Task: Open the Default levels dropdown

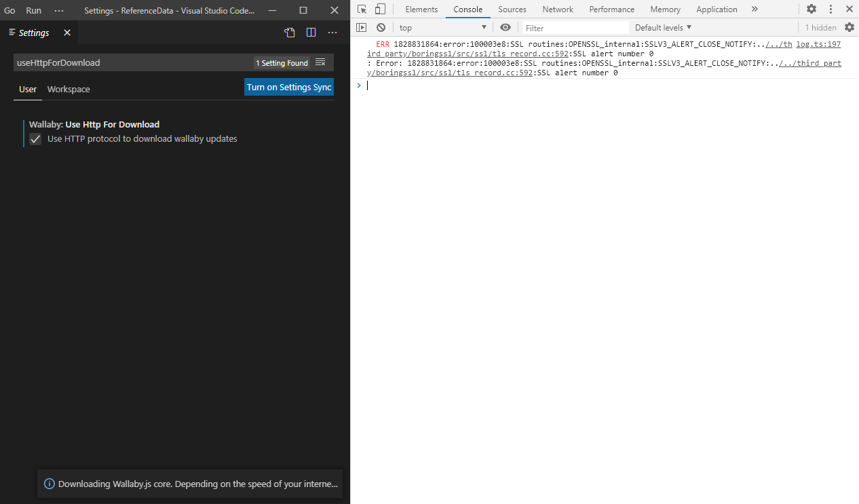Action: tap(663, 27)
